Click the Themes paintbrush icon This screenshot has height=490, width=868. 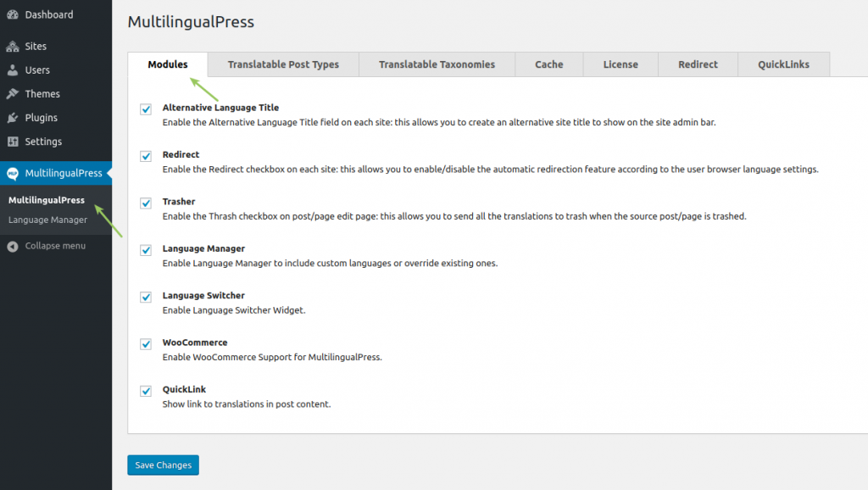(12, 94)
